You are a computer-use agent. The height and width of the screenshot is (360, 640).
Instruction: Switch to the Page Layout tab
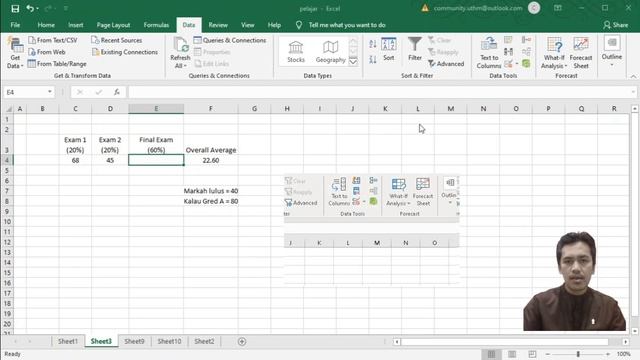[x=113, y=25]
